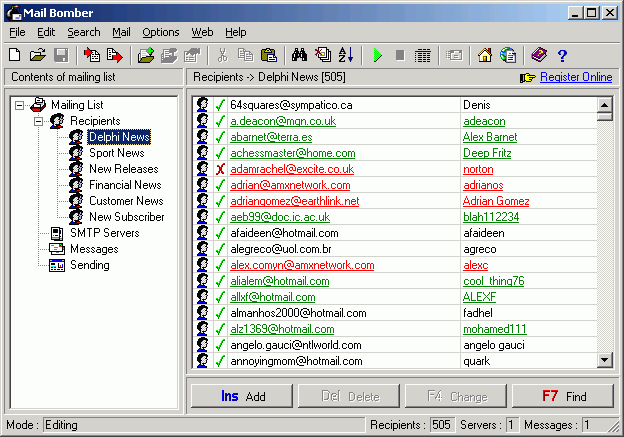Click the Paste clipboard toolbar icon

(x=268, y=55)
